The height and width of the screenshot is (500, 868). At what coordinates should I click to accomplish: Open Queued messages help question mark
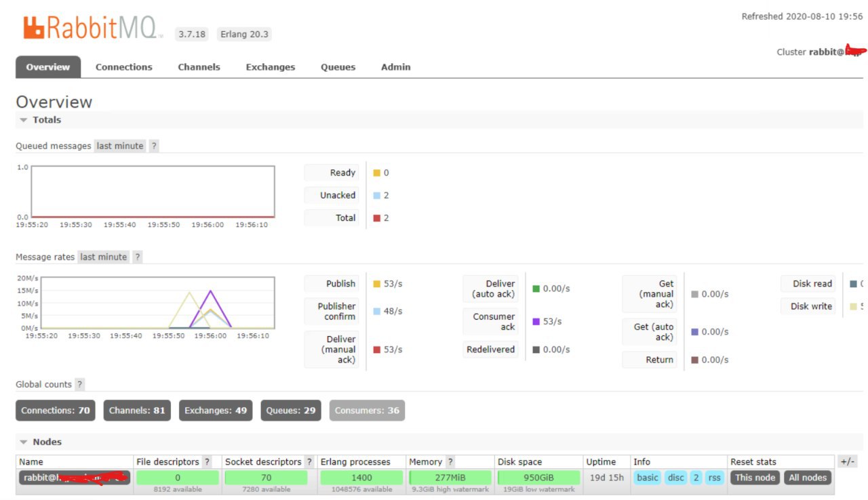click(x=154, y=146)
